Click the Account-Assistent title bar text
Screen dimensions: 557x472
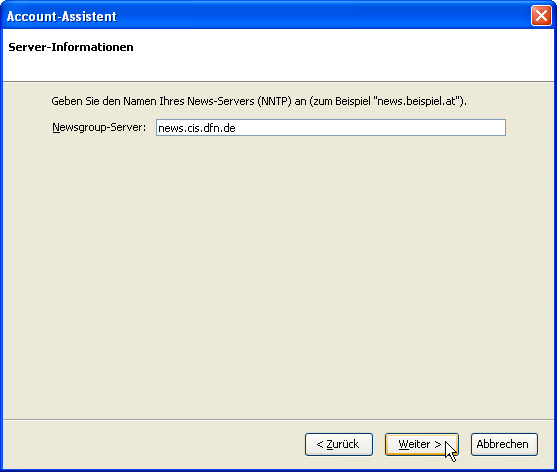pos(61,16)
